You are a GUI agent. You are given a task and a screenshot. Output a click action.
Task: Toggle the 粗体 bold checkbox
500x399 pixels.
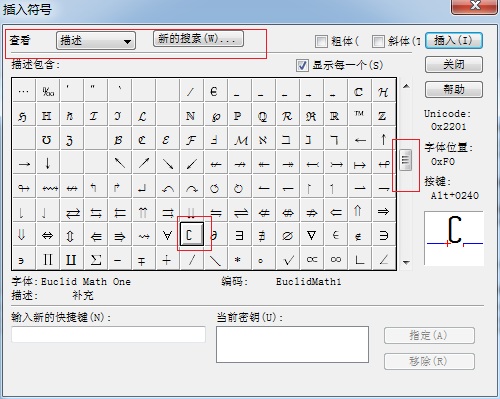321,41
